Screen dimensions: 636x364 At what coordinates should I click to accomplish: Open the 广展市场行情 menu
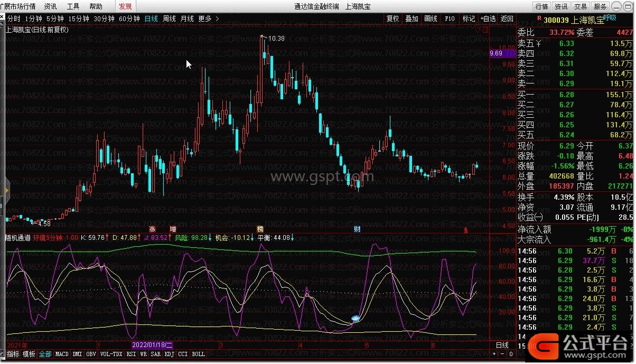pyautogui.click(x=18, y=6)
